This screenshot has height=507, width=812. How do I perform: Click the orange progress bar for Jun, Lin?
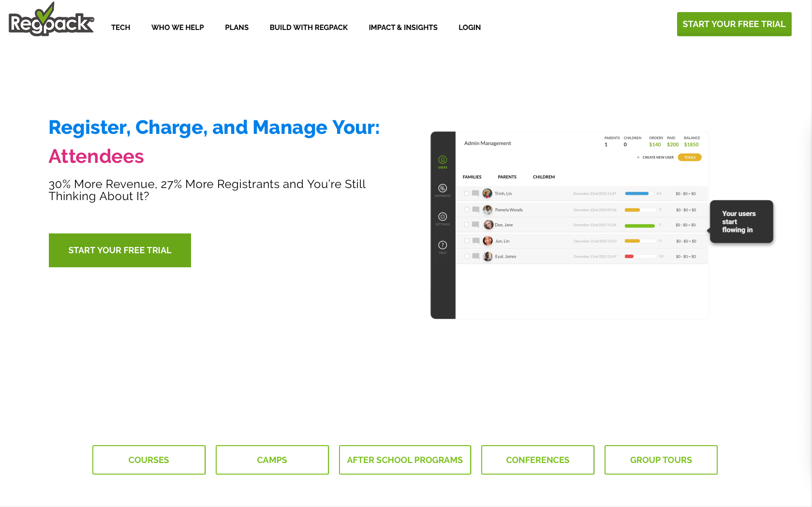click(x=633, y=241)
